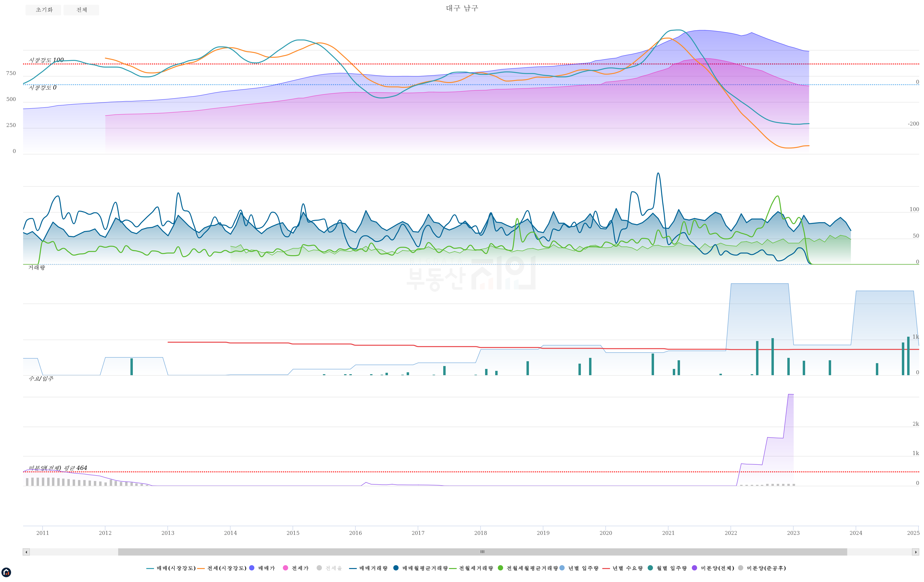The image size is (924, 582).
Task: Click the 년별 수요량 red legend line
Action: tap(606, 568)
